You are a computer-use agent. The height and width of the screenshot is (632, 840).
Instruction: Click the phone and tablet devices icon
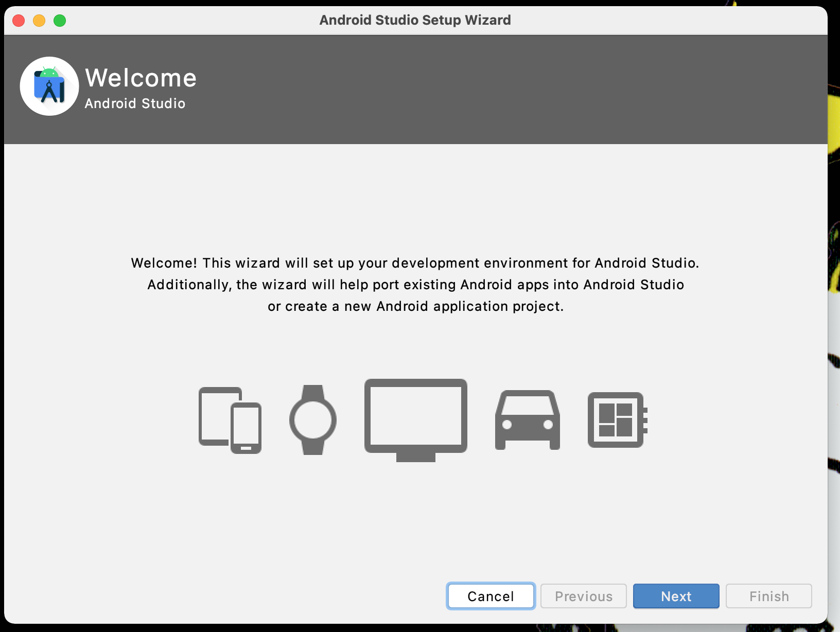230,419
